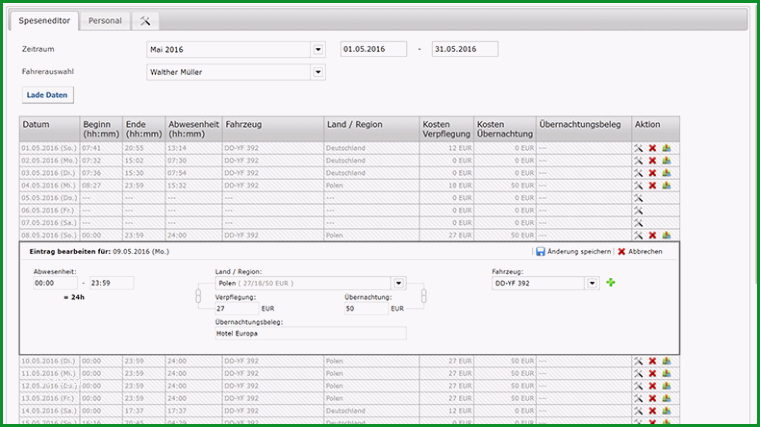Click the Verpflegung amount field

tap(237, 308)
